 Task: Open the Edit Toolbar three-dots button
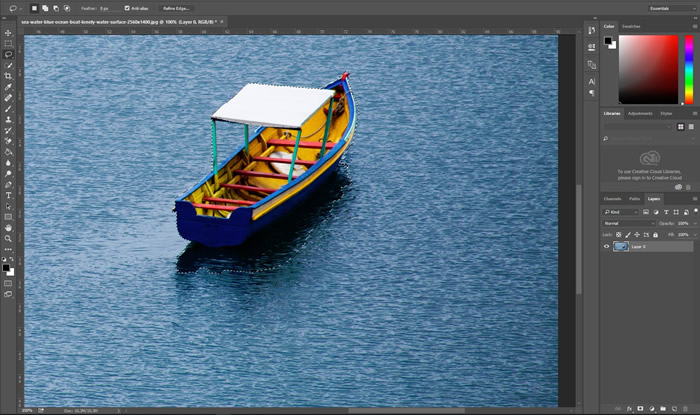(8, 249)
